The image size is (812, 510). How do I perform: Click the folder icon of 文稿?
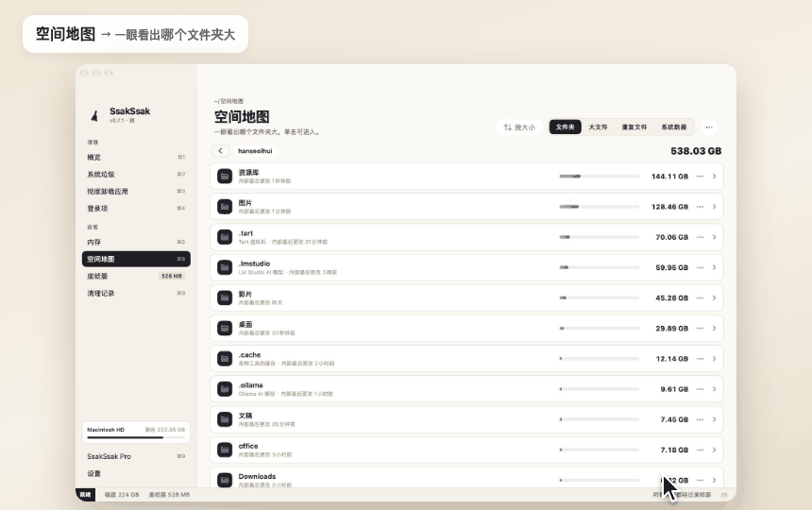pos(225,419)
